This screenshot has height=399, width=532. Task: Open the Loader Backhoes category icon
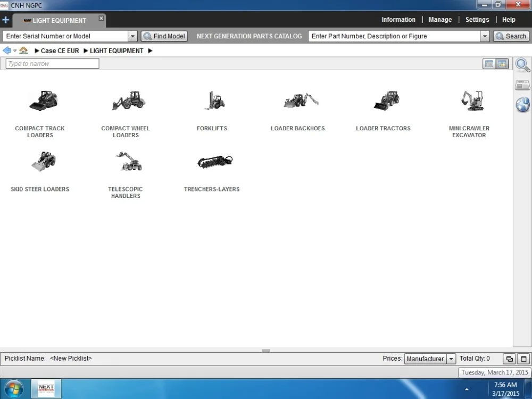[x=301, y=101]
